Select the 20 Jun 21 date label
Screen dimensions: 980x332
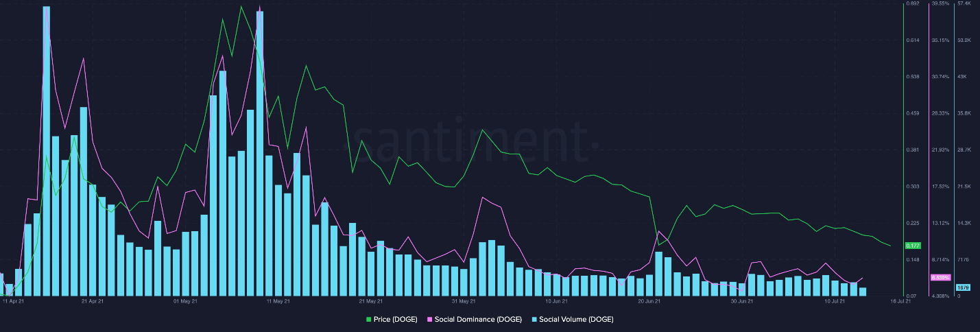[x=649, y=300]
